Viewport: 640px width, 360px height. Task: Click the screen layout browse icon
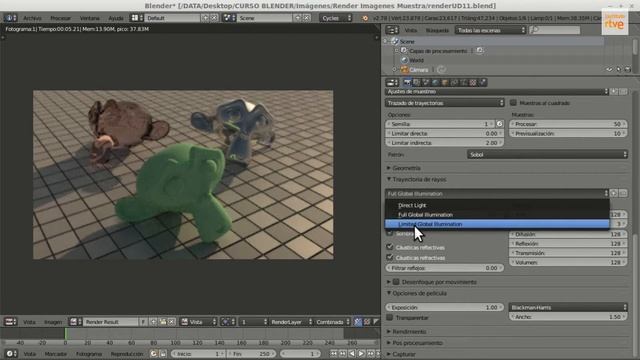tap(136, 18)
